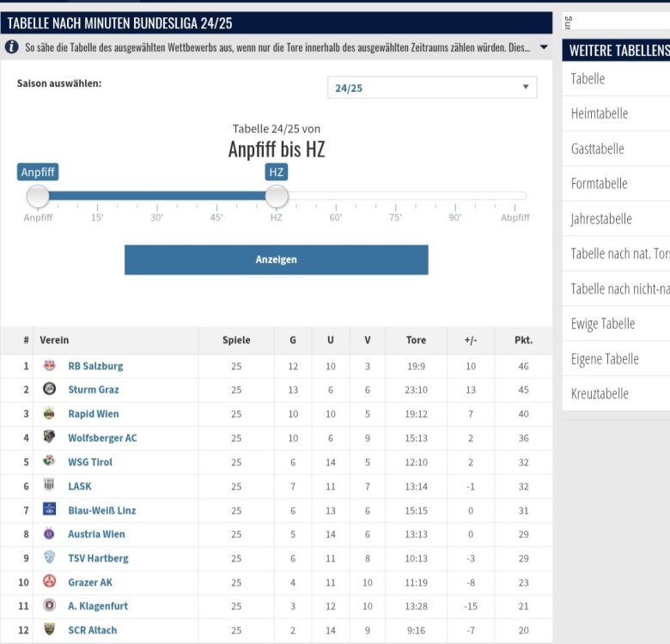Click the LASK club crest icon
Image resolution: width=670 pixels, height=644 pixels.
(50, 486)
